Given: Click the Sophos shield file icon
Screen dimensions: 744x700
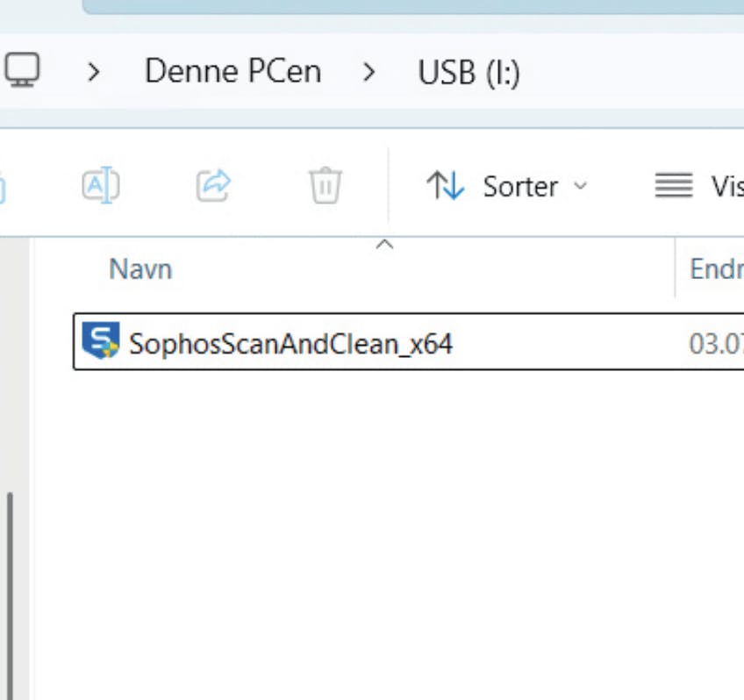Looking at the screenshot, I should pos(101,340).
